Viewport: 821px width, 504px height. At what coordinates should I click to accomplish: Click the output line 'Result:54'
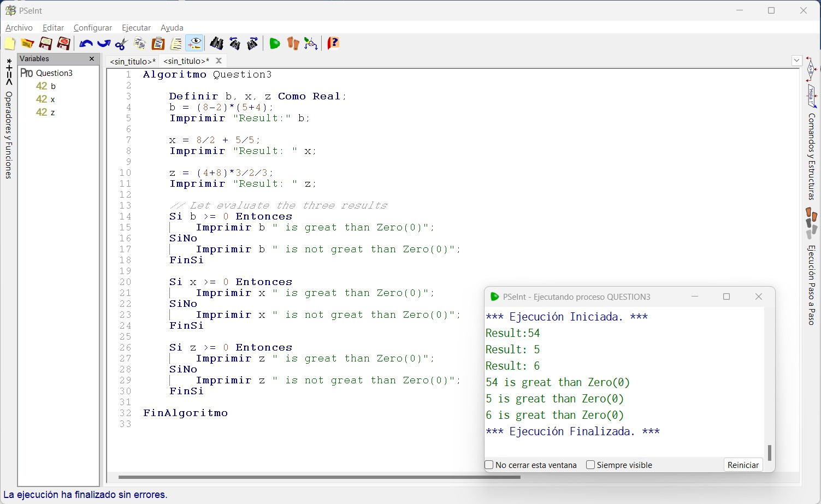coord(513,333)
